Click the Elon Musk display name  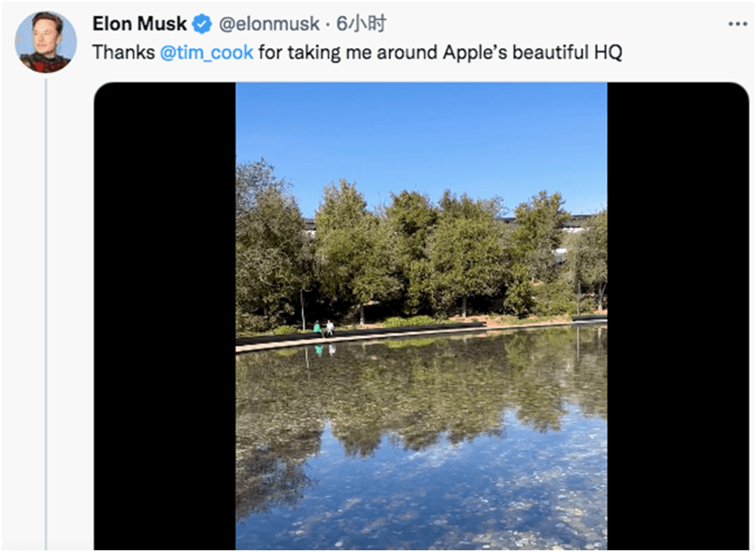pos(139,23)
